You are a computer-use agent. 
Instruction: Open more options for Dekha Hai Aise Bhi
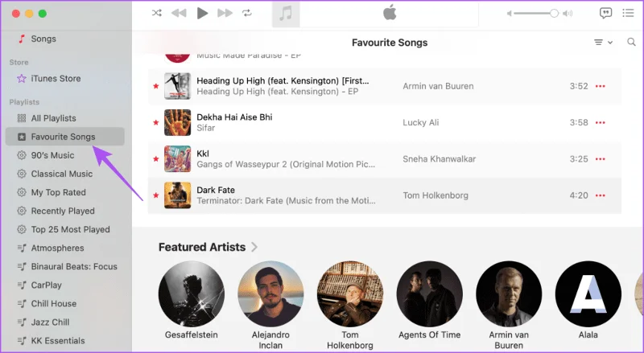click(601, 122)
